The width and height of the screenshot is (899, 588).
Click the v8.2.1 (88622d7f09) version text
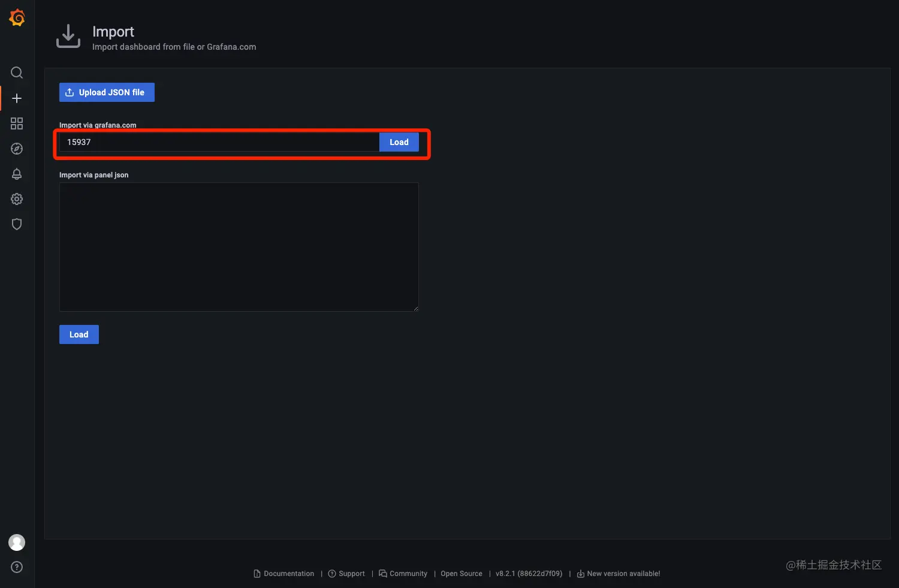point(529,574)
